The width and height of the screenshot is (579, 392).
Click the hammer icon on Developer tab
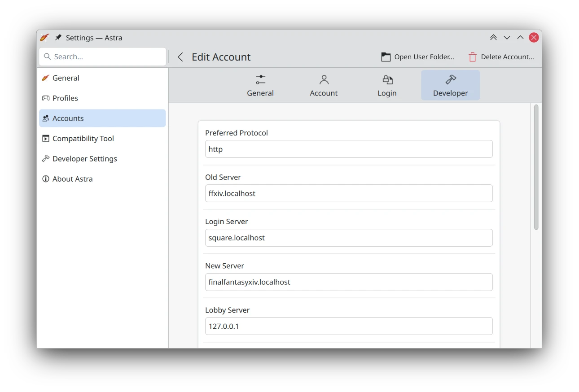click(x=451, y=80)
